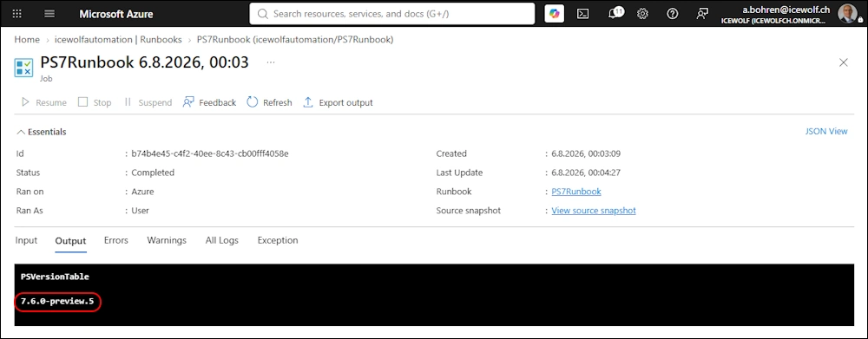868x339 pixels.
Task: Click the Stop toolbar label
Action: point(102,103)
